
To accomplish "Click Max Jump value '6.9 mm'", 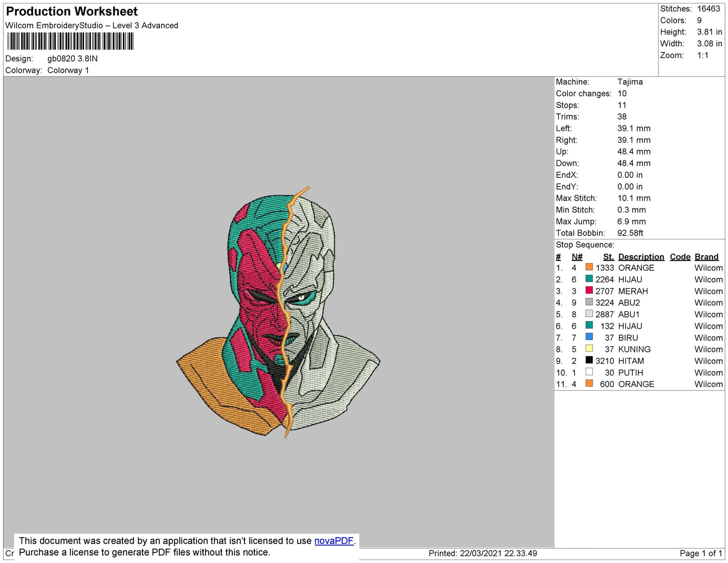I will pos(631,221).
